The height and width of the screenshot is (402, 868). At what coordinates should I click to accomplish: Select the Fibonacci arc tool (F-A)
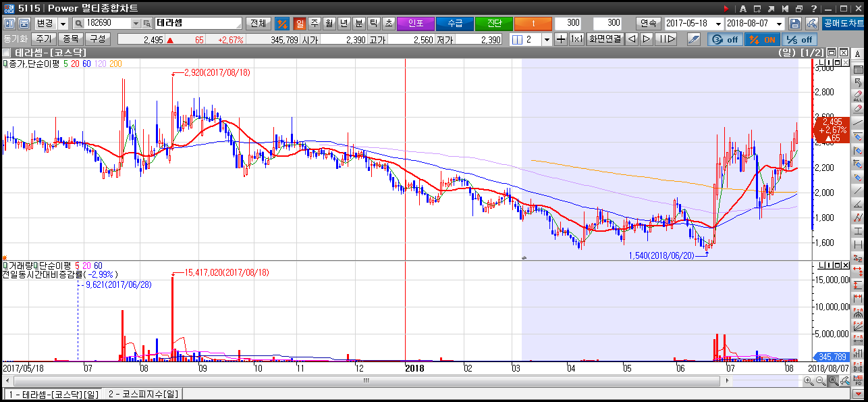click(x=859, y=312)
